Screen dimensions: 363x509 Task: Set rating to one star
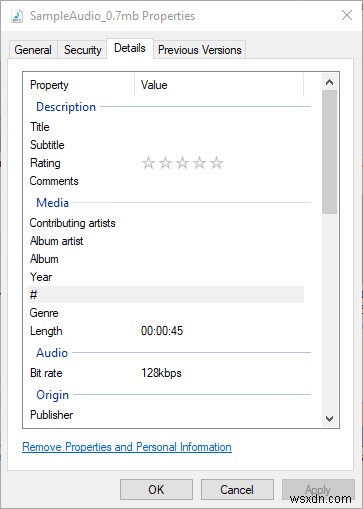(x=148, y=163)
